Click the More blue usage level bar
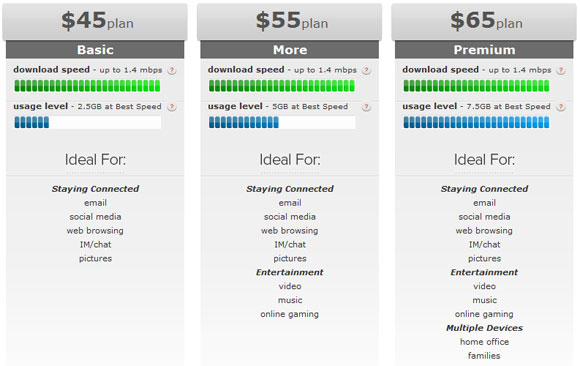Image resolution: width=580 pixels, height=366 pixels. [282, 122]
